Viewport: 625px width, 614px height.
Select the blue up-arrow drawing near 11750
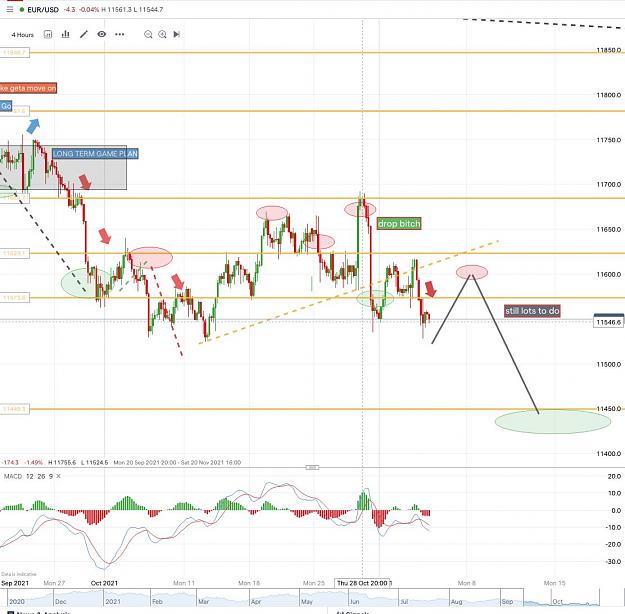33,126
